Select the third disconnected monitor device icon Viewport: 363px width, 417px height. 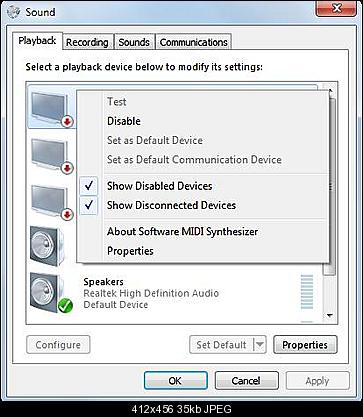point(52,201)
